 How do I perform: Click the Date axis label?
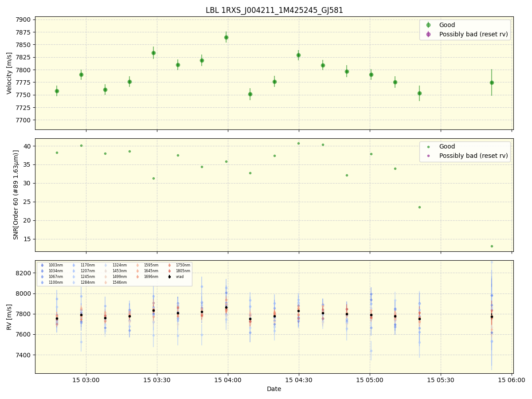click(x=274, y=389)
